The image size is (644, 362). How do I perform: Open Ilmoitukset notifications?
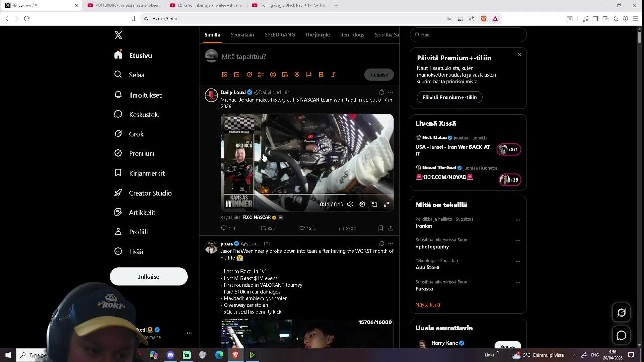(x=138, y=95)
